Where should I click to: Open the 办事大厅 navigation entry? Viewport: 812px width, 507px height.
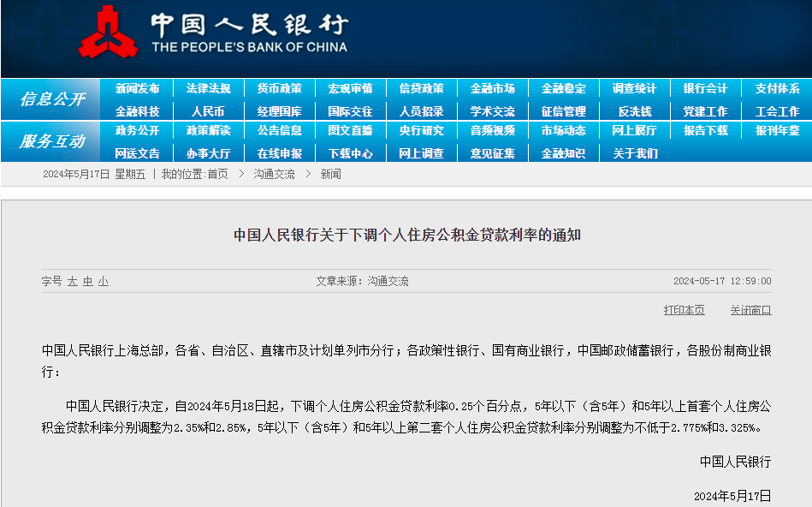(x=208, y=153)
